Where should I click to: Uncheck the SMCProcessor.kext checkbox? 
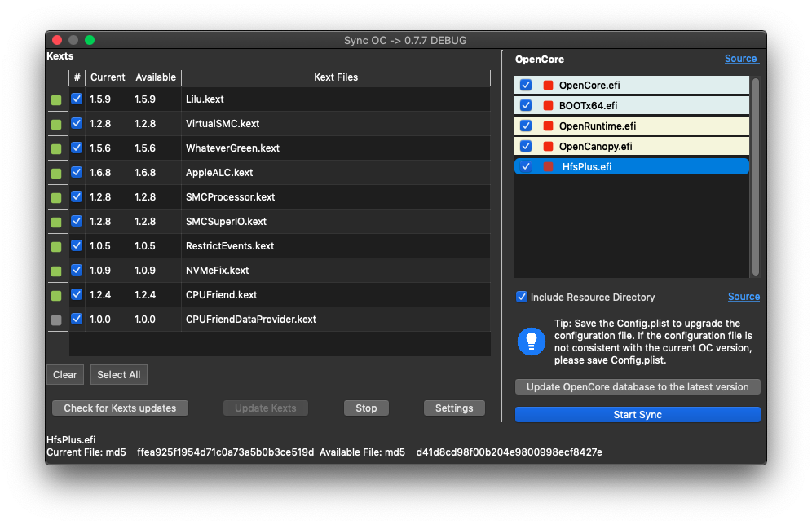[x=77, y=196]
